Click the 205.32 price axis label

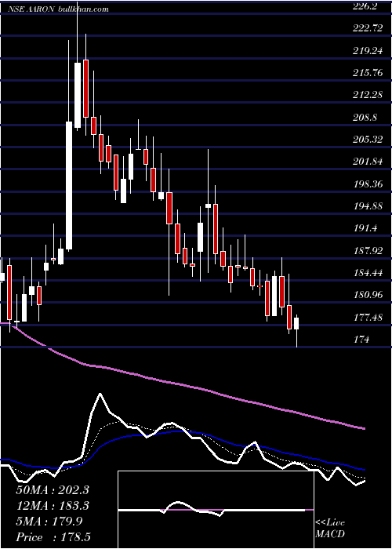pyautogui.click(x=368, y=140)
